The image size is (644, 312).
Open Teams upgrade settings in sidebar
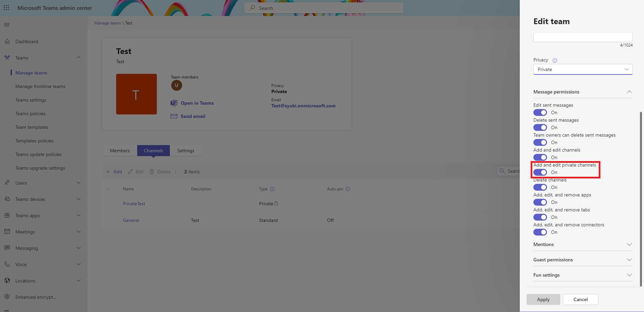point(40,168)
